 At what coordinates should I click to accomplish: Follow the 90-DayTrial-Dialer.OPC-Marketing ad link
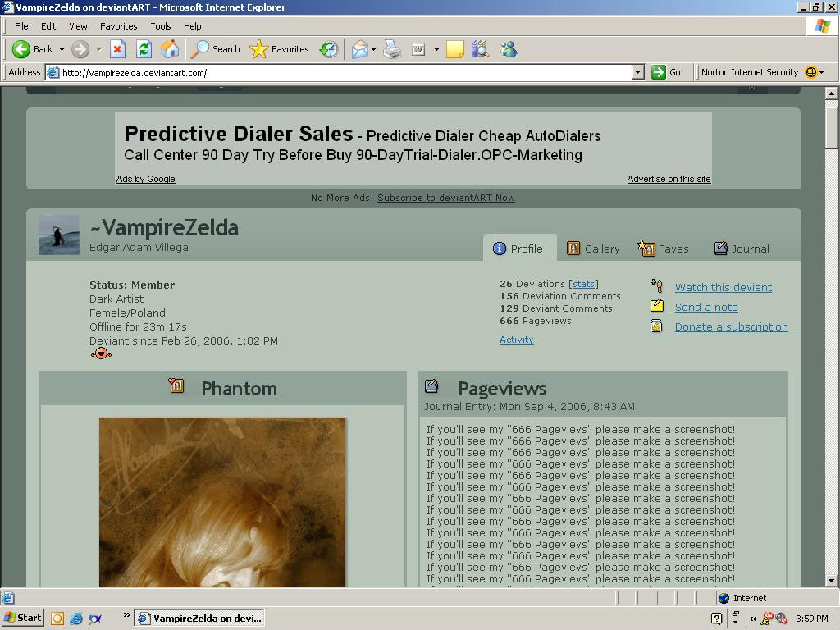pos(468,155)
